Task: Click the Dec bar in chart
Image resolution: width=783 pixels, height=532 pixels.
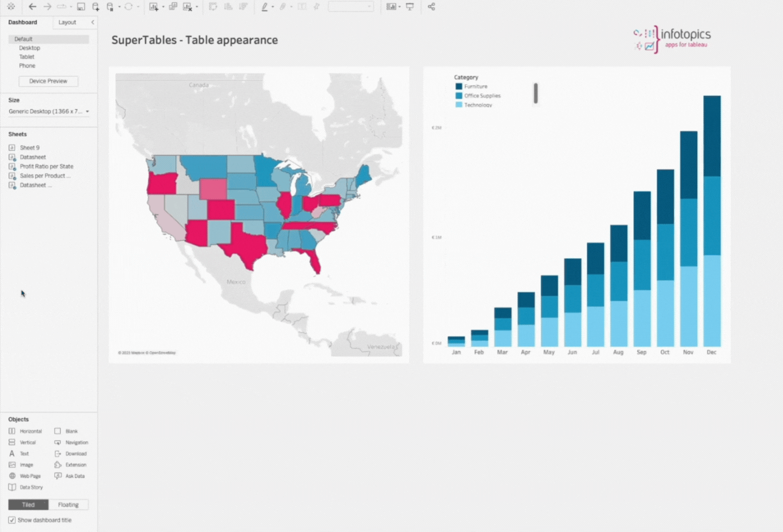Action: pos(712,221)
